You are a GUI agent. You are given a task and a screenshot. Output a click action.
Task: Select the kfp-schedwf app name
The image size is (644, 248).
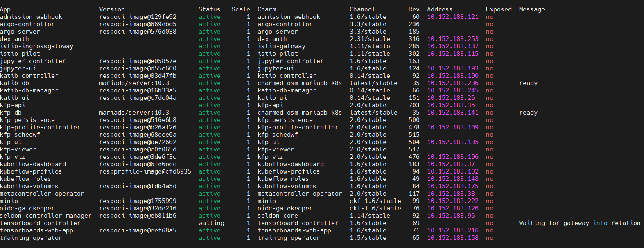coord(20,135)
